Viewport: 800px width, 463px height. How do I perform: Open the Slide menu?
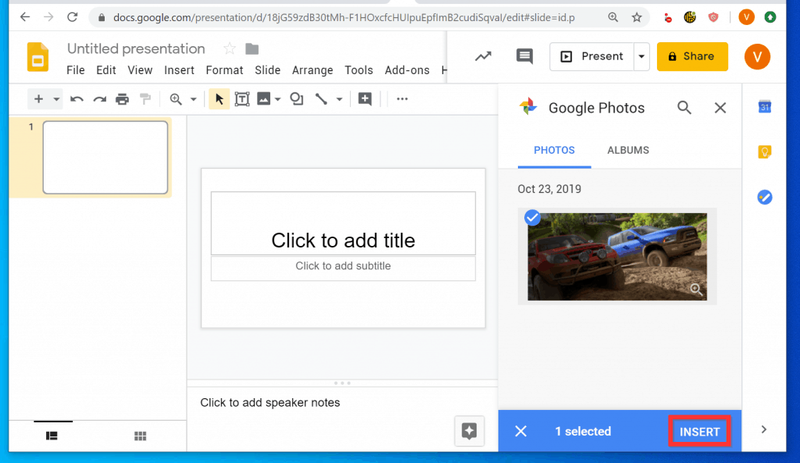tap(267, 70)
